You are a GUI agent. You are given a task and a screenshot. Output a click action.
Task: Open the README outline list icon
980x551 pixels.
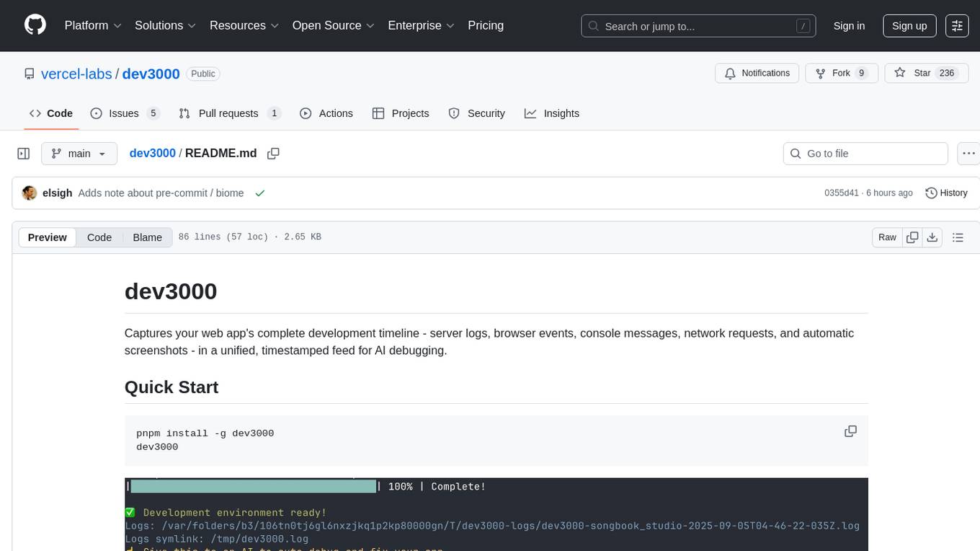pyautogui.click(x=958, y=237)
